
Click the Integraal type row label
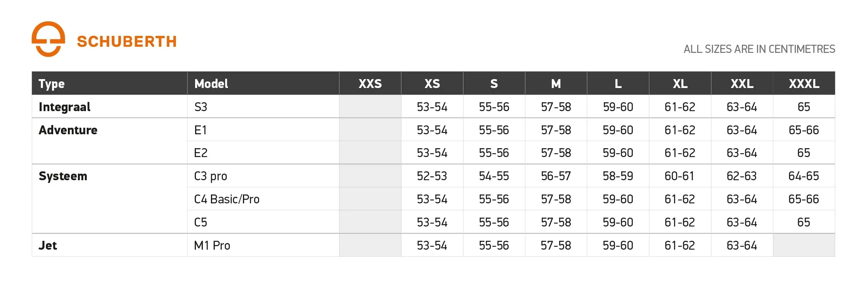(x=64, y=107)
